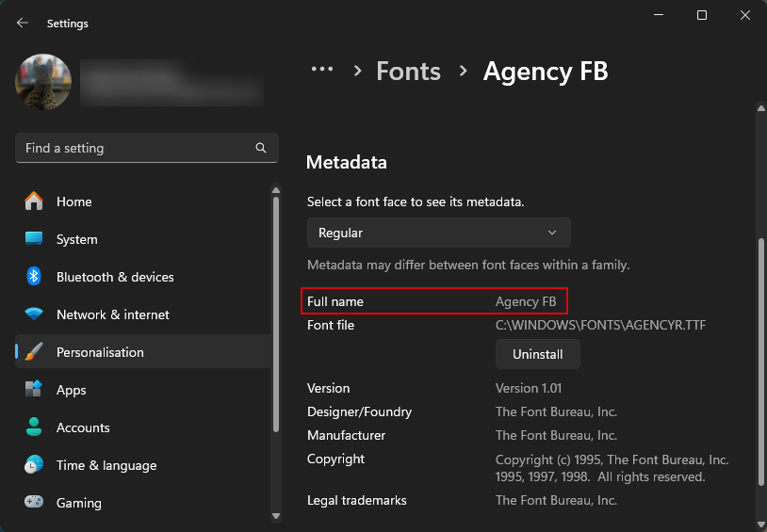Image resolution: width=767 pixels, height=532 pixels.
Task: Click the sidebar scrollbar down arrow
Action: point(275,515)
